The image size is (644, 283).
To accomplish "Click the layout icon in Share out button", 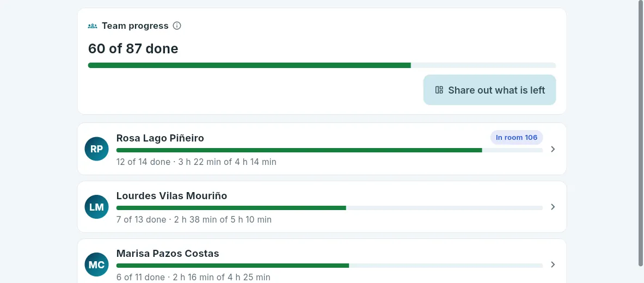I will coord(439,90).
